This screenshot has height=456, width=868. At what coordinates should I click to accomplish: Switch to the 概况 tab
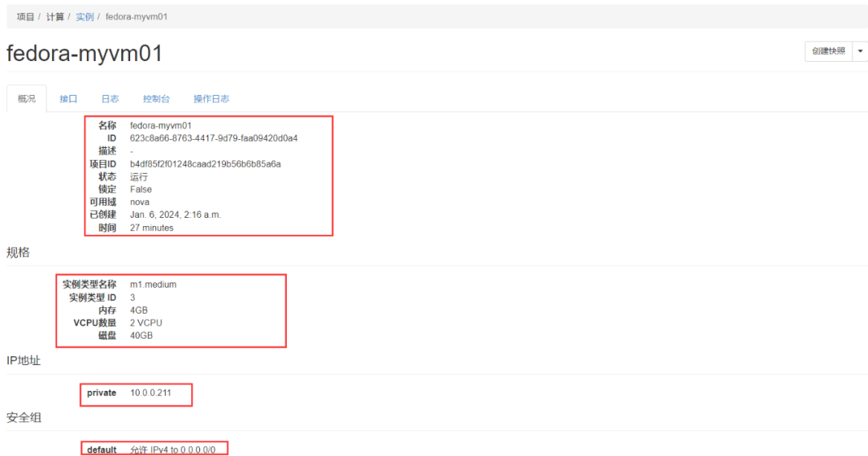point(27,99)
